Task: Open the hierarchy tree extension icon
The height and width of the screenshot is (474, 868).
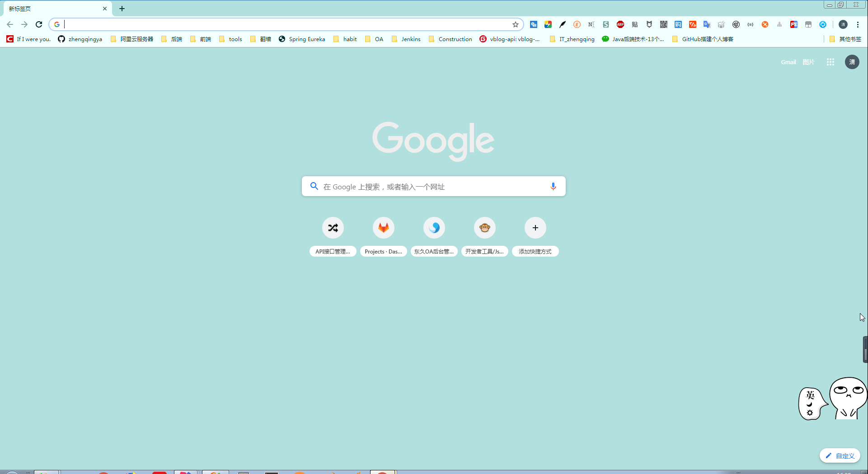Action: tap(779, 24)
